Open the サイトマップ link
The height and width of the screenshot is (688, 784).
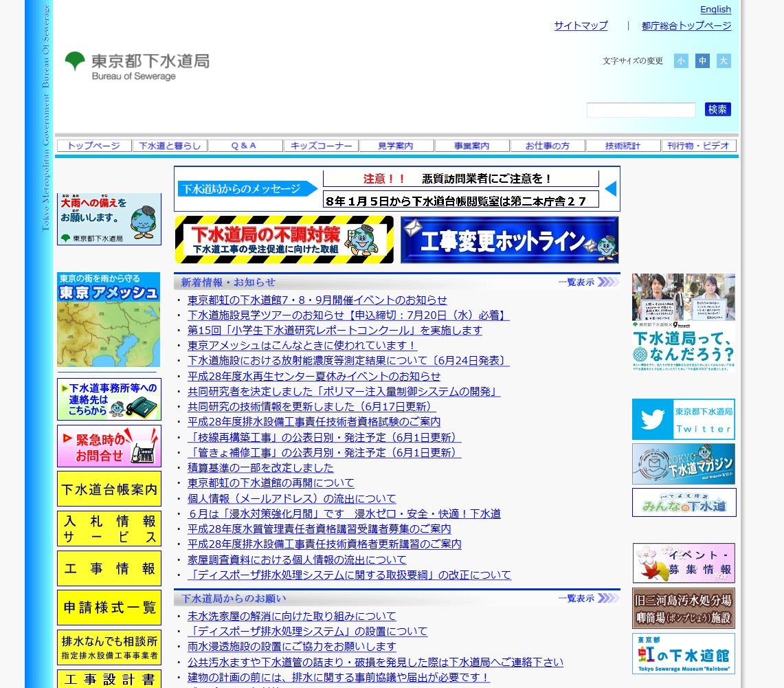[x=581, y=25]
